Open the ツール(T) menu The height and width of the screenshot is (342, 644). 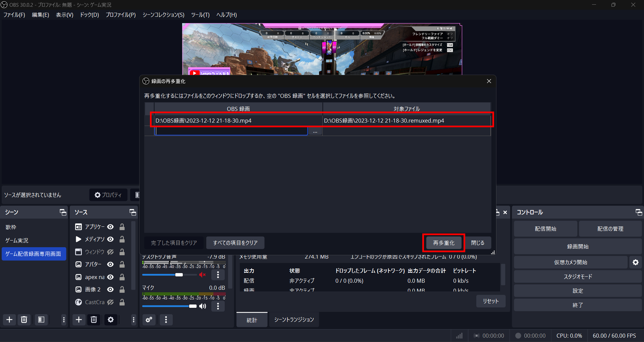coord(200,15)
